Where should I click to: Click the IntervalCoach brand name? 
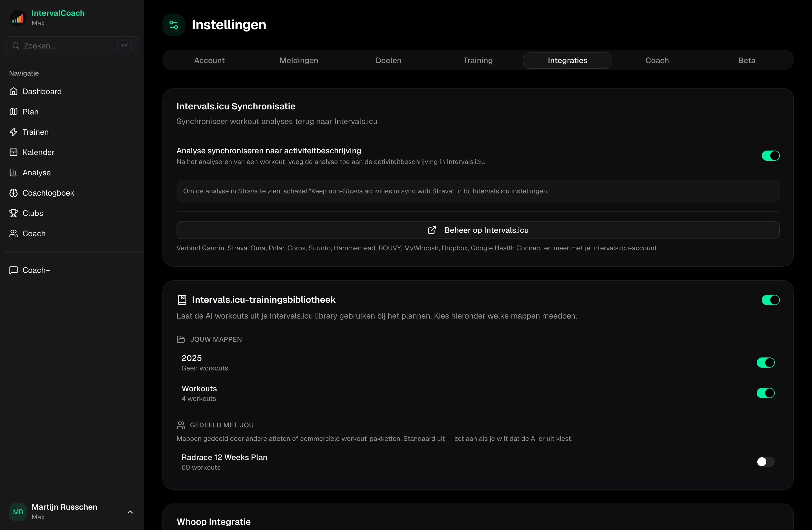tap(58, 13)
